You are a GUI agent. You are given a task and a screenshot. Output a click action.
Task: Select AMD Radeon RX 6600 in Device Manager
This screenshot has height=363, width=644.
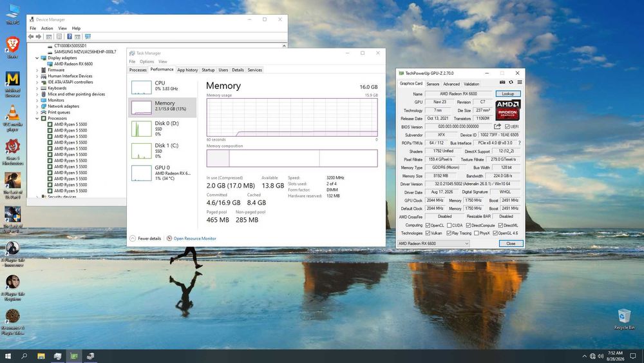pos(73,64)
